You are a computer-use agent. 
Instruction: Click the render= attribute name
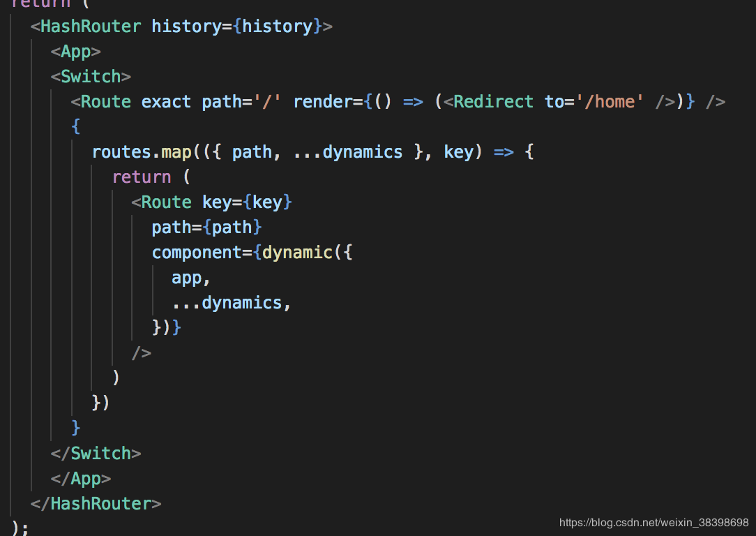click(x=327, y=102)
